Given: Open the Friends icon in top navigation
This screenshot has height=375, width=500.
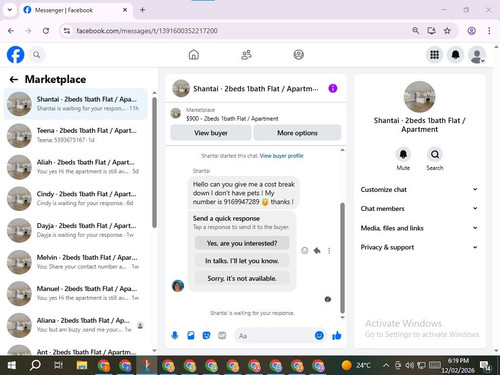Looking at the screenshot, I should click(246, 55).
